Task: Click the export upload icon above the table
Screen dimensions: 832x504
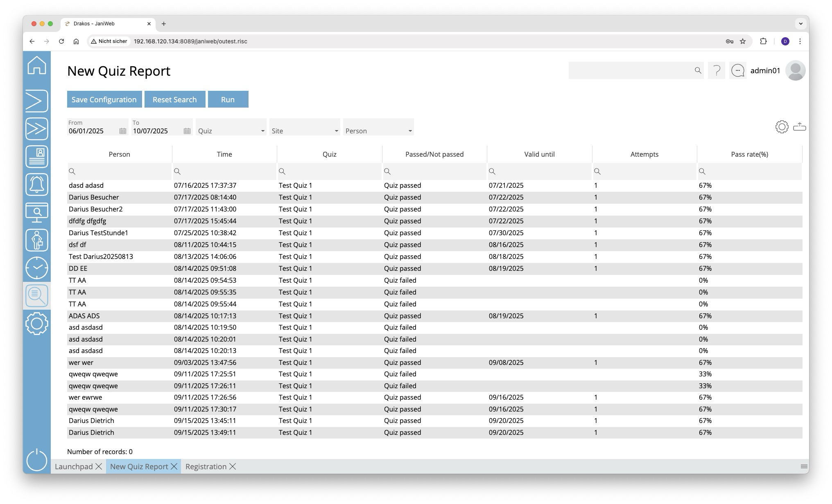Action: (799, 127)
